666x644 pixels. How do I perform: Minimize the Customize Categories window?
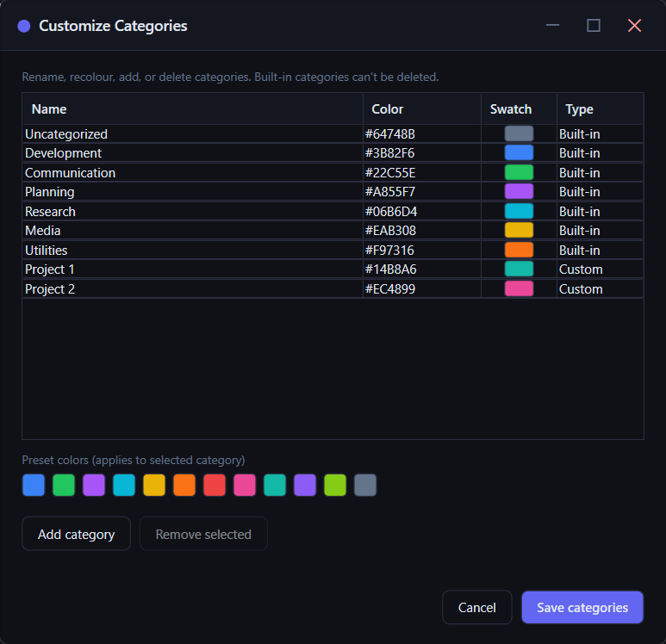click(x=552, y=26)
